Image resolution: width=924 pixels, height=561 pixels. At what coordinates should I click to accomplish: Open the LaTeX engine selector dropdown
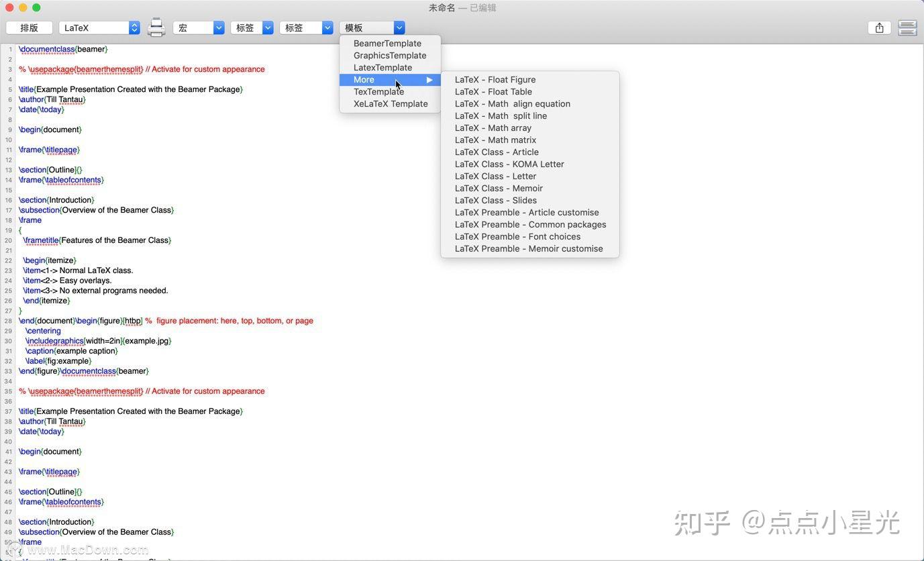coord(99,28)
